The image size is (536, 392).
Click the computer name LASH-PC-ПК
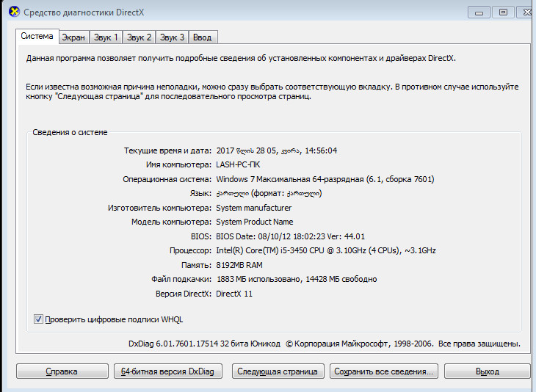(238, 164)
